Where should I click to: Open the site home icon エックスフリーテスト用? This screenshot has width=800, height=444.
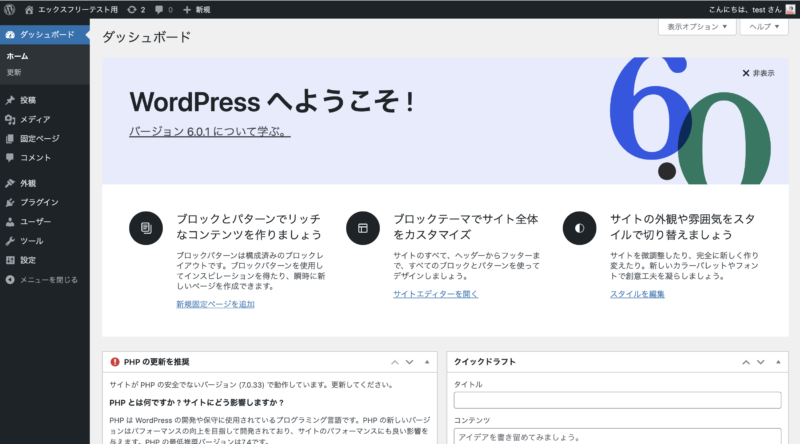coord(29,10)
